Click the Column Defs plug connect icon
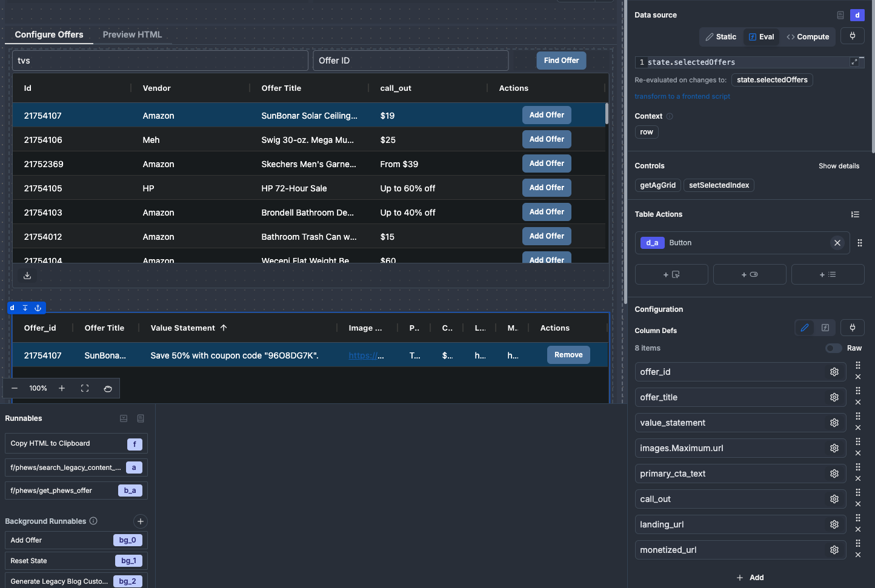Image resolution: width=875 pixels, height=588 pixels. coord(853,328)
